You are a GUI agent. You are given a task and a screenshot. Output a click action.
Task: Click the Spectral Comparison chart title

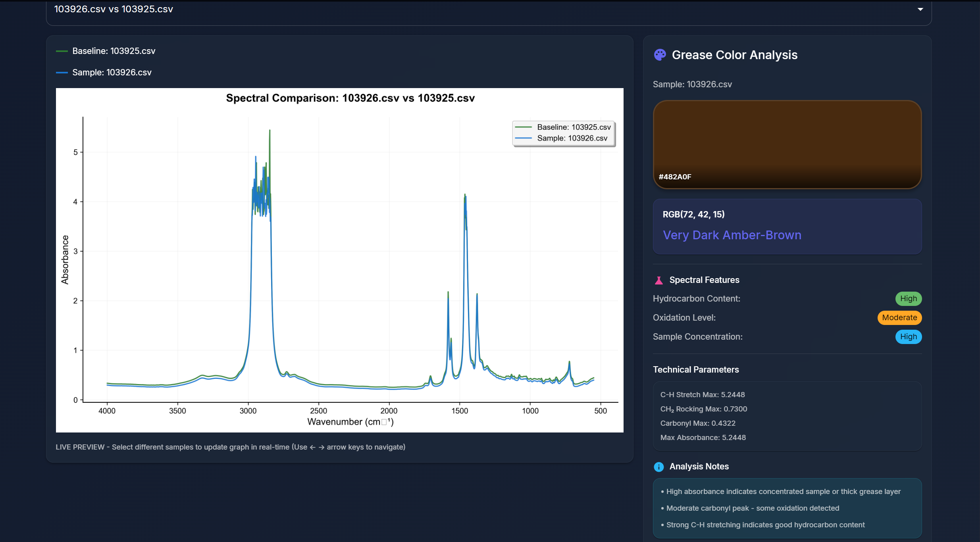tap(350, 98)
